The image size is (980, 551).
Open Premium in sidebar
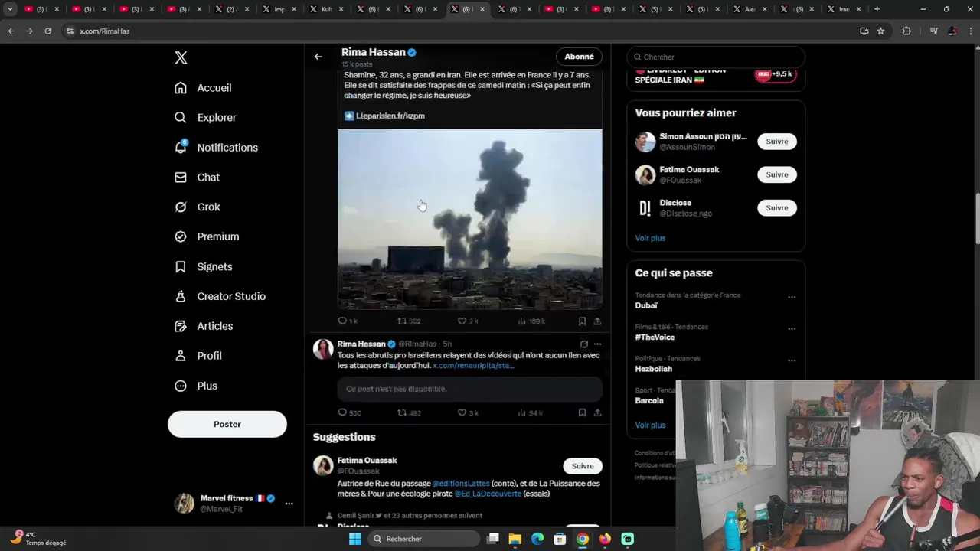[x=207, y=237]
